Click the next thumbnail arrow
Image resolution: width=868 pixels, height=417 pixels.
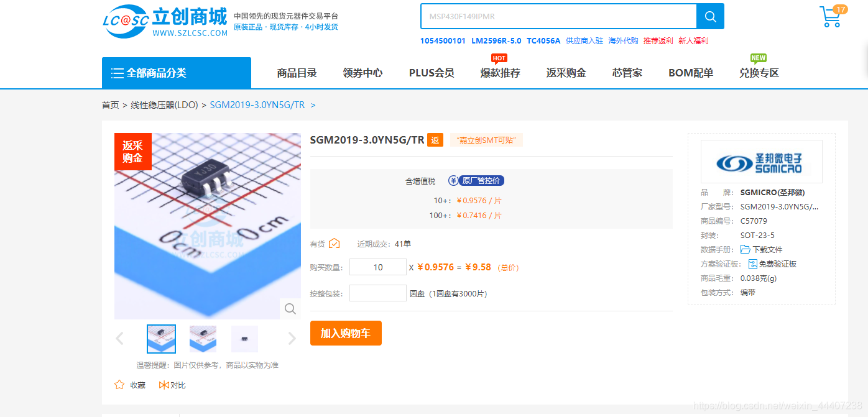[292, 339]
